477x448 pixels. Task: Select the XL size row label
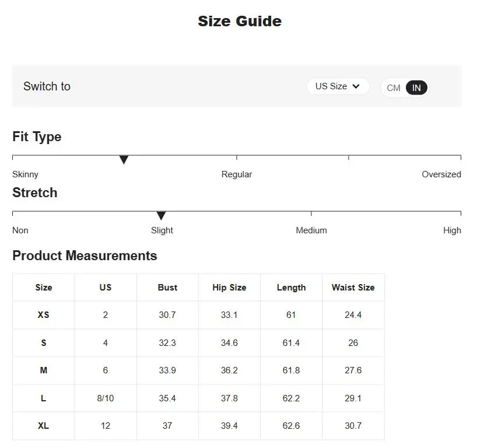pyautogui.click(x=44, y=426)
